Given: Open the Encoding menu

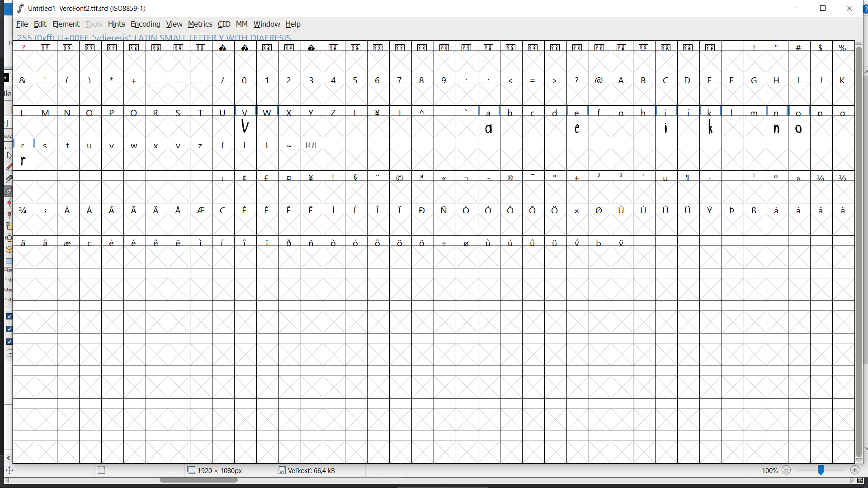Looking at the screenshot, I should (x=145, y=24).
